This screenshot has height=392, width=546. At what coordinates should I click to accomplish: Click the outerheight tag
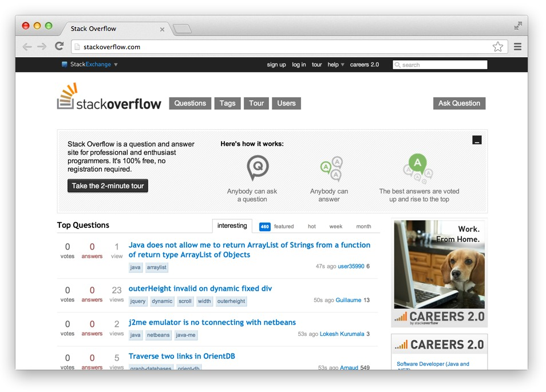click(231, 301)
